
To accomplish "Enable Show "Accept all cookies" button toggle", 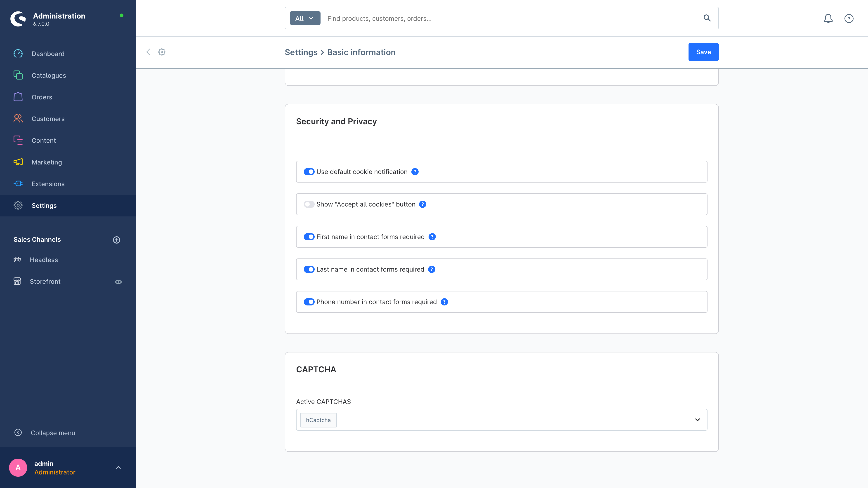I will 309,204.
